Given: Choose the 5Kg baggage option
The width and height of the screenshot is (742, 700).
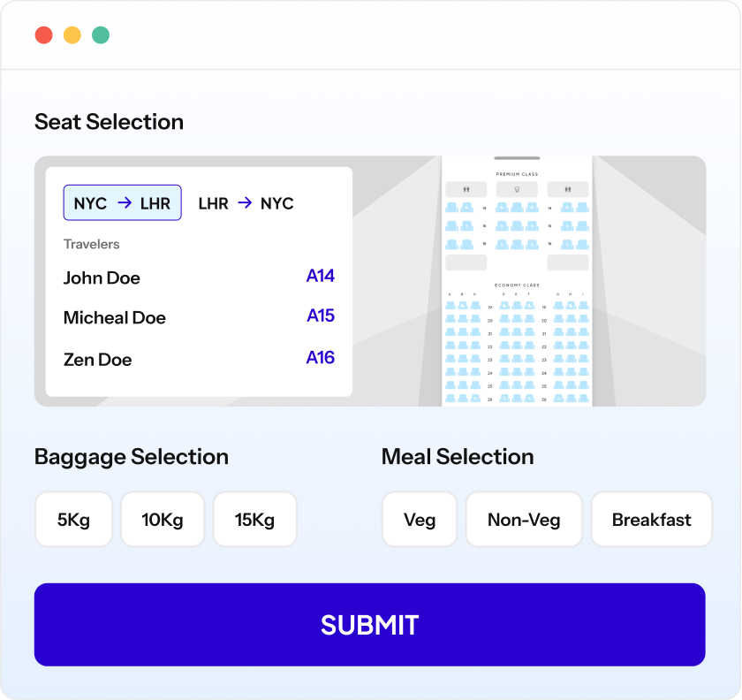Looking at the screenshot, I should 74,520.
